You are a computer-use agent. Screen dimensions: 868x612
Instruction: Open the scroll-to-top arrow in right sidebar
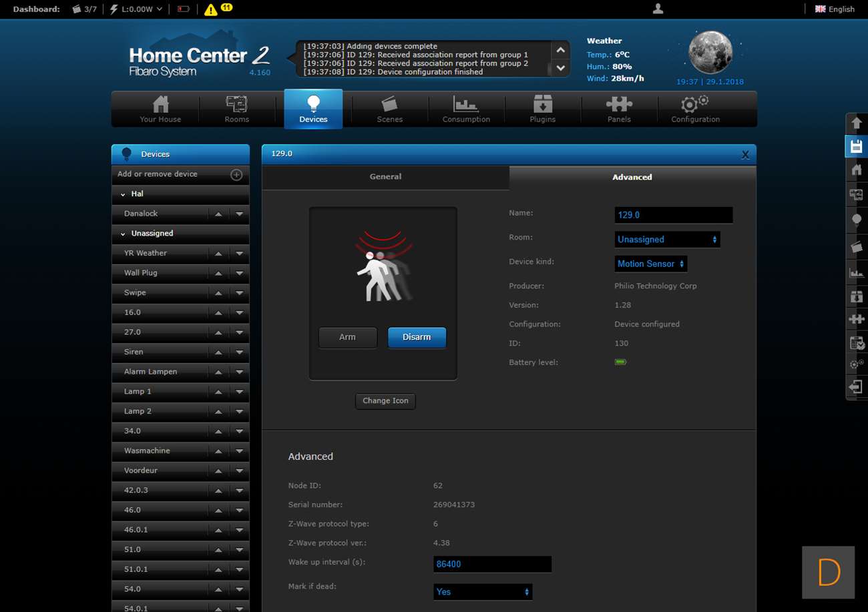pyautogui.click(x=857, y=123)
